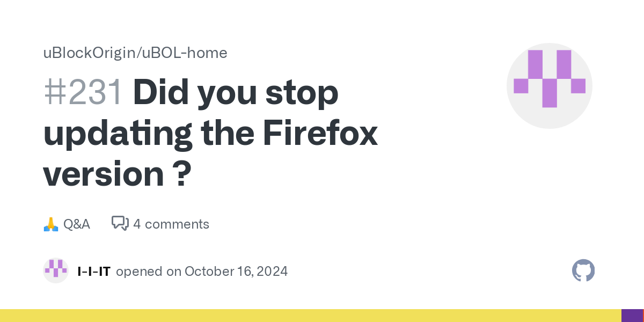The image size is (644, 322).
Task: Open the uBlockOrigin owner name
Action: click(89, 53)
